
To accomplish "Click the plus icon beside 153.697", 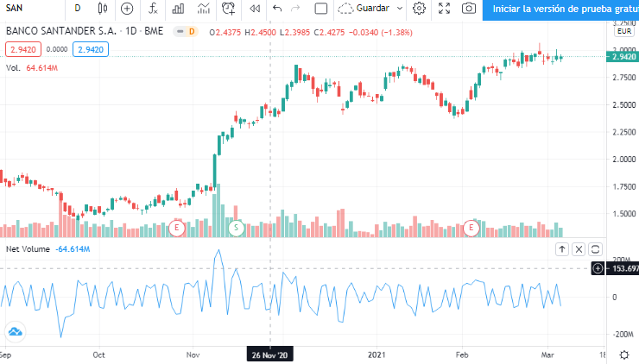I will point(598,268).
